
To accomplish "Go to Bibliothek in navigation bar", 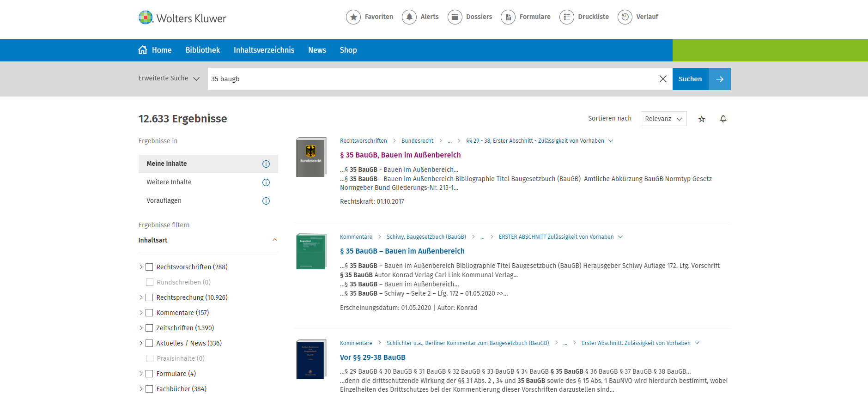I will tap(202, 50).
